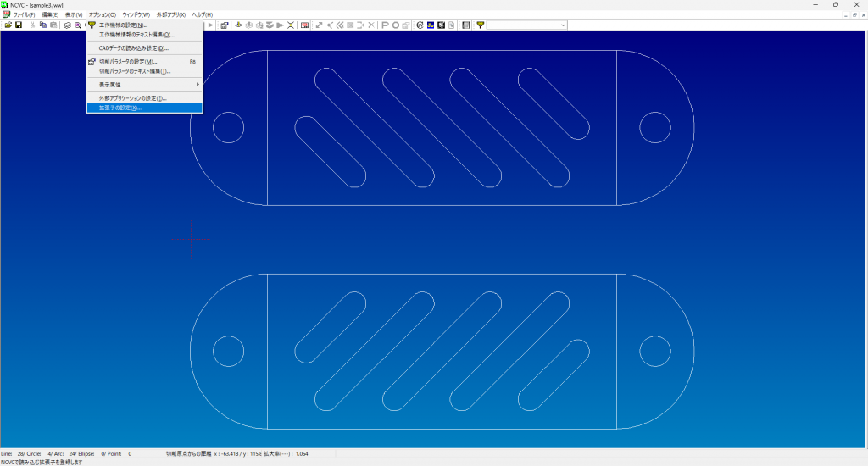Select 工作機械情報のテキスト編集(O)... entry
This screenshot has height=466, width=868.
(144, 34)
